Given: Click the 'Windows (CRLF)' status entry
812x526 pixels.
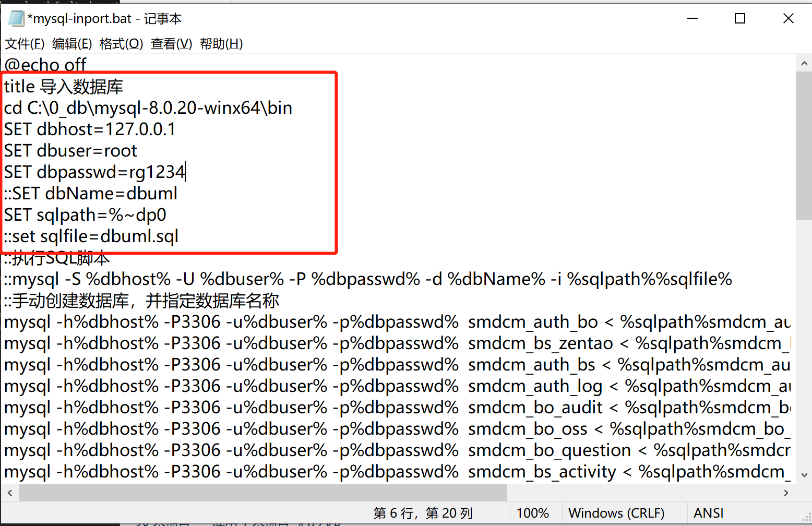Looking at the screenshot, I should click(616, 513).
